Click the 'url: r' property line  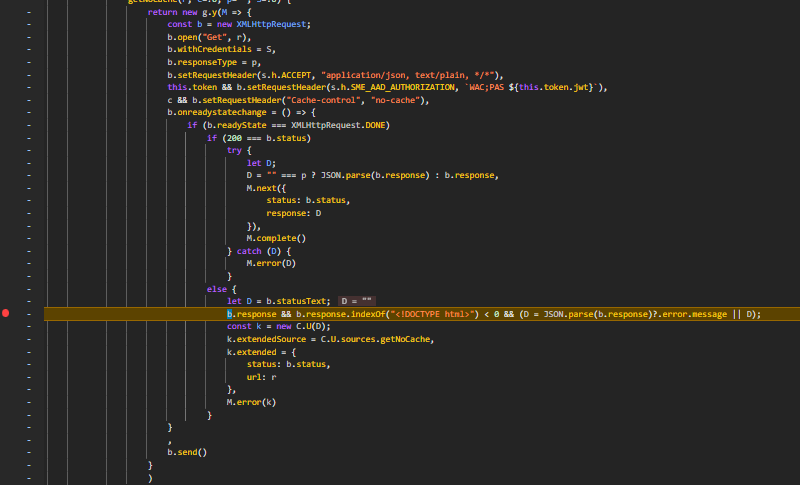262,376
